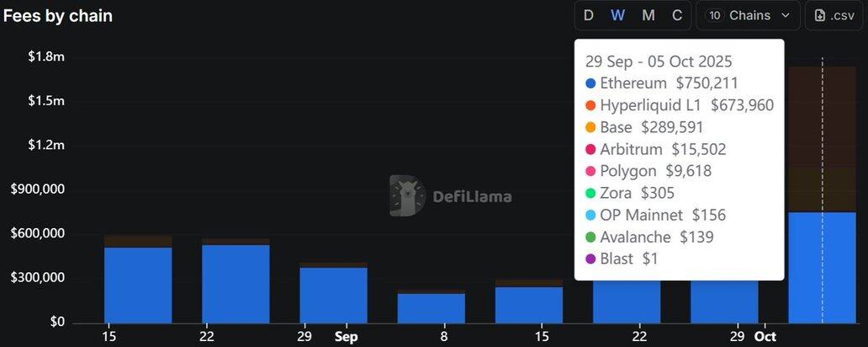Switch chart to daily with D

[x=589, y=15]
